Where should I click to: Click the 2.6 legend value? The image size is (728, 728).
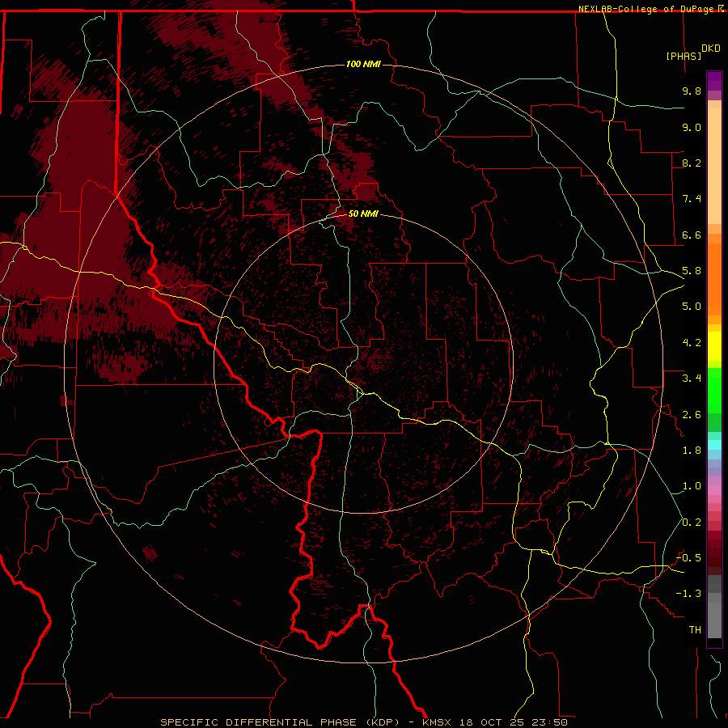click(692, 415)
